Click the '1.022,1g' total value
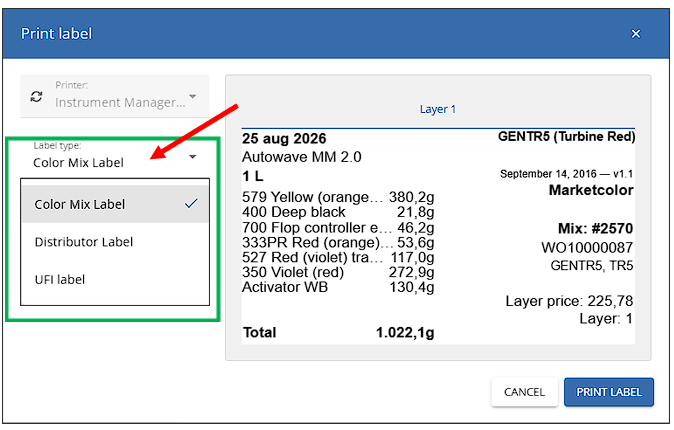Viewport: 674px width, 430px height. click(405, 332)
